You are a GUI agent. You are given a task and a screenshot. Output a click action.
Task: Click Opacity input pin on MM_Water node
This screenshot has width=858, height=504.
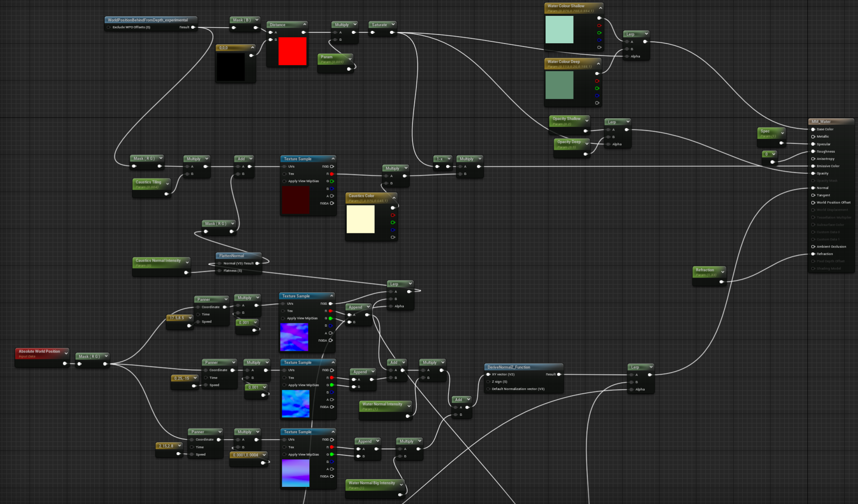pyautogui.click(x=813, y=173)
